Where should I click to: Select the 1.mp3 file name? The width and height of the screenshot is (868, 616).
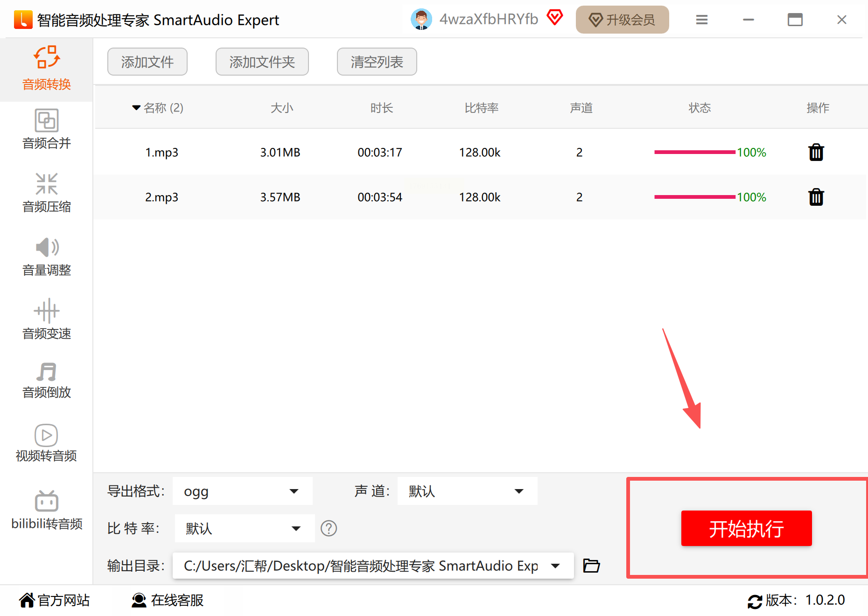(x=161, y=153)
